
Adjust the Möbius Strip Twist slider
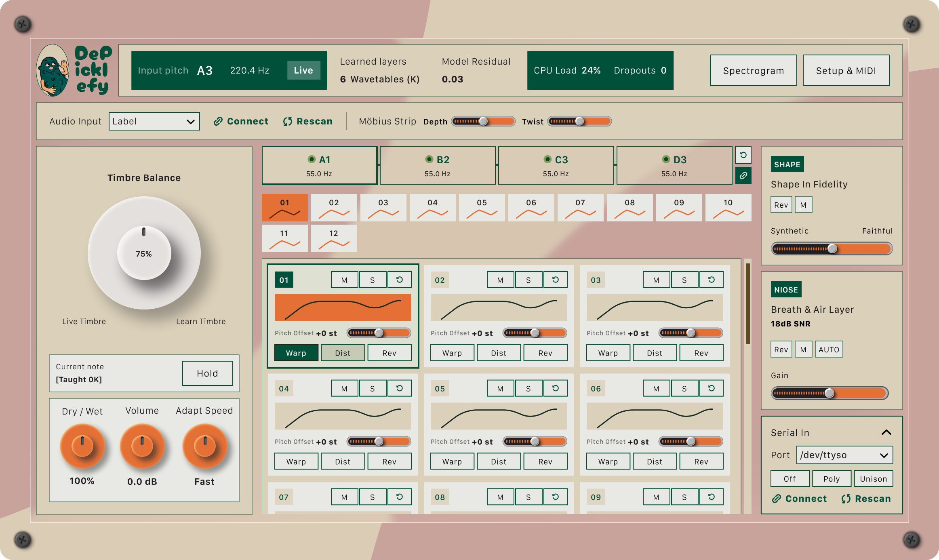[579, 121]
